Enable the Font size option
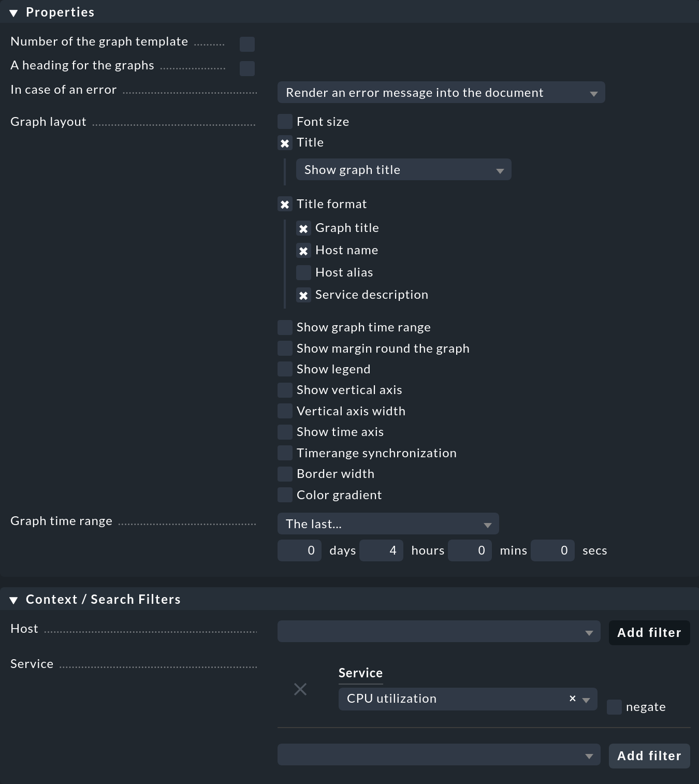 click(x=285, y=121)
